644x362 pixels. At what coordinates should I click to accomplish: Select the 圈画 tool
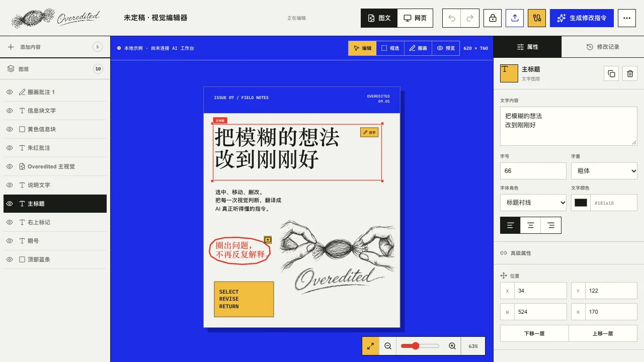pyautogui.click(x=418, y=48)
